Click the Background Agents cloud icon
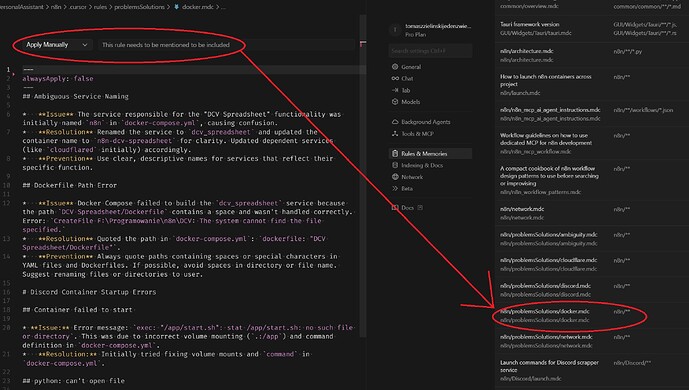 [395, 122]
